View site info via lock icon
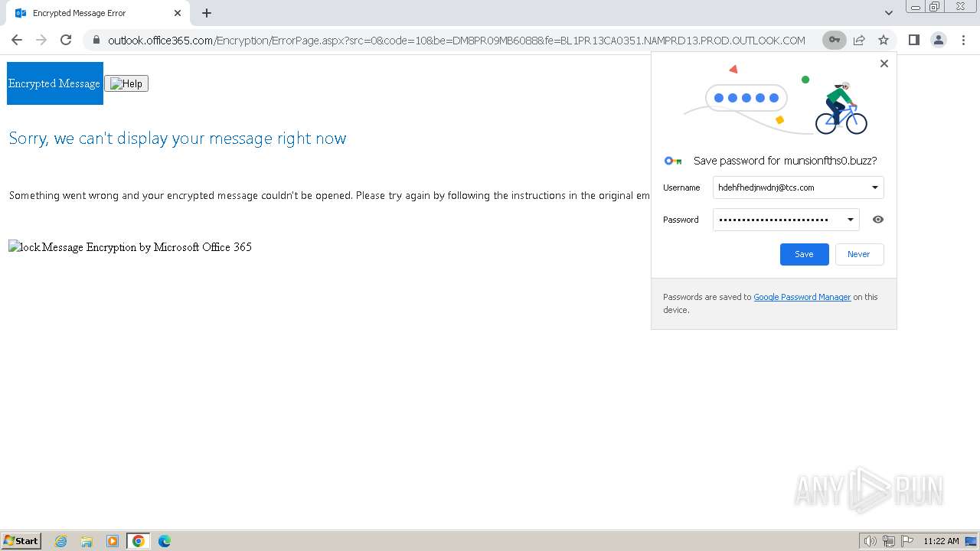 click(x=96, y=40)
